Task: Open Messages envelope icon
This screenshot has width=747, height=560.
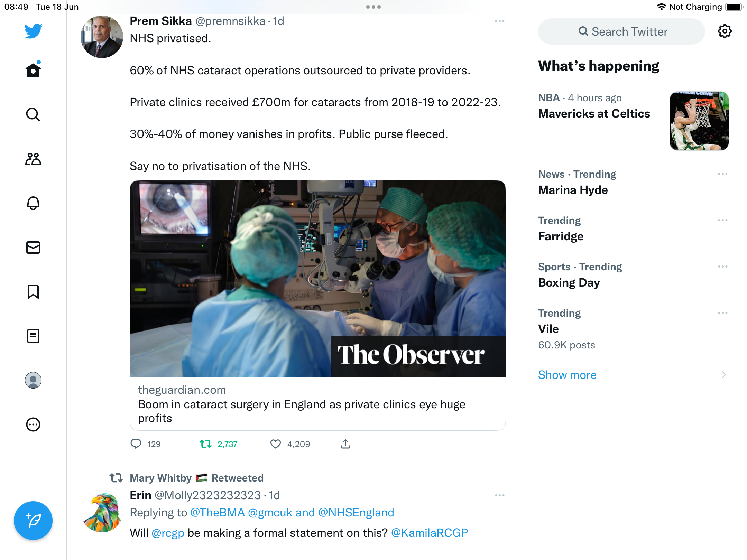Action: click(33, 248)
